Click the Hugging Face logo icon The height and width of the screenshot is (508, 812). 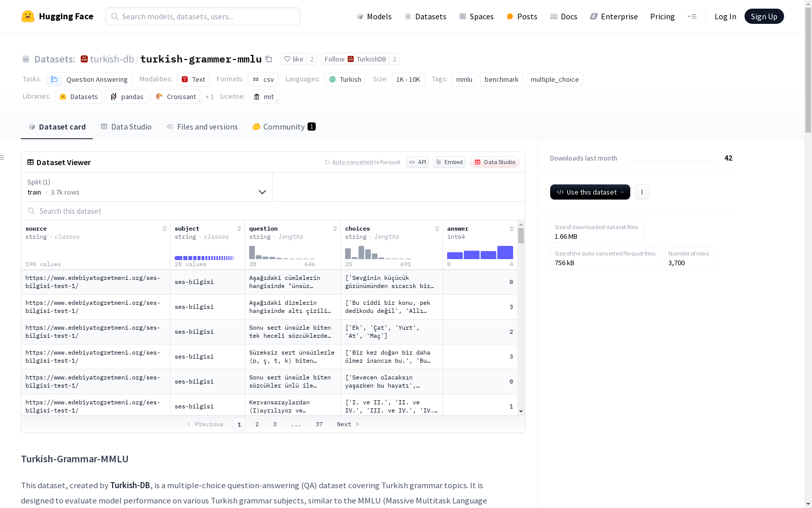click(x=28, y=16)
